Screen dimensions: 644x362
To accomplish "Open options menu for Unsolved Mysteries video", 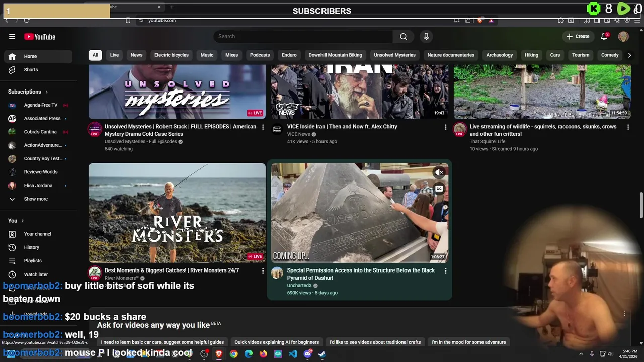I will (x=263, y=127).
